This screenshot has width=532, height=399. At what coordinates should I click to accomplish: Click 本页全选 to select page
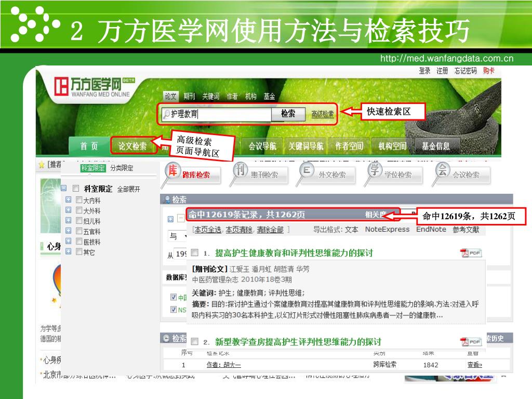(x=208, y=230)
